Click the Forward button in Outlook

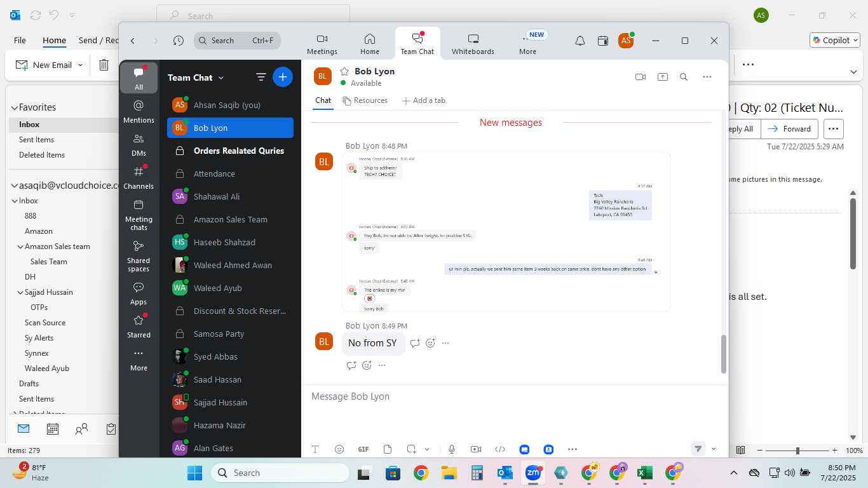pos(790,129)
